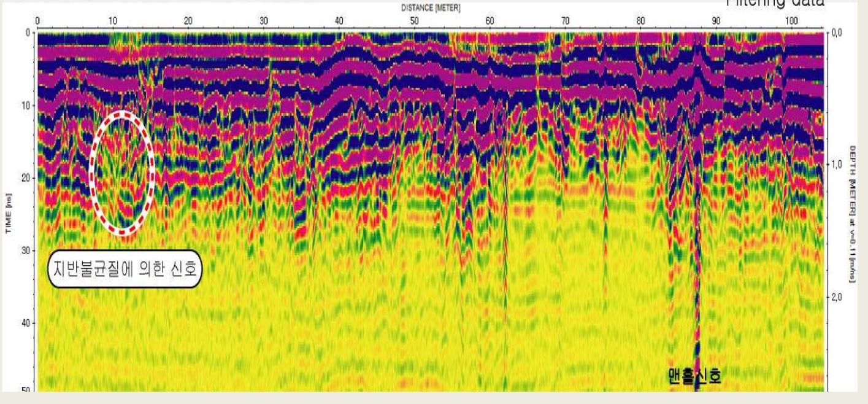Click the 0,0 depth axis tick
868x404 pixels.
(836, 33)
